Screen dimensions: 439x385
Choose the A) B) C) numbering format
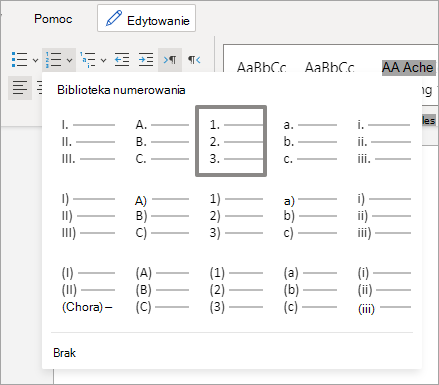tap(162, 216)
